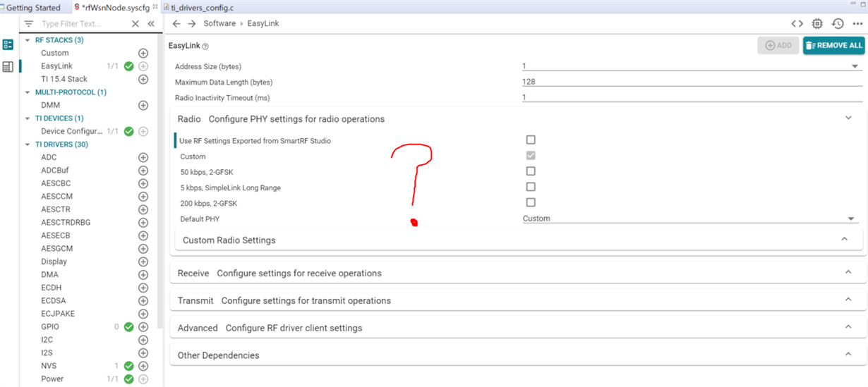
Task: Enable 5 kbps SimpleLink Long Range checkbox
Action: tap(531, 187)
